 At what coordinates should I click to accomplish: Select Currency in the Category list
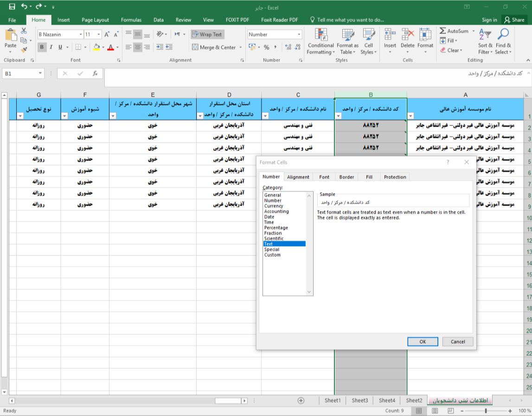[273, 206]
